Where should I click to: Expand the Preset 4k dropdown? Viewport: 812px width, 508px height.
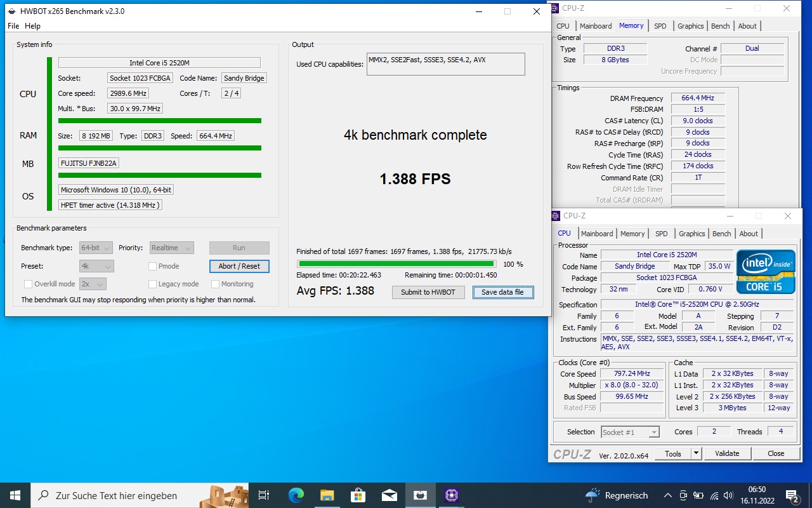96,266
